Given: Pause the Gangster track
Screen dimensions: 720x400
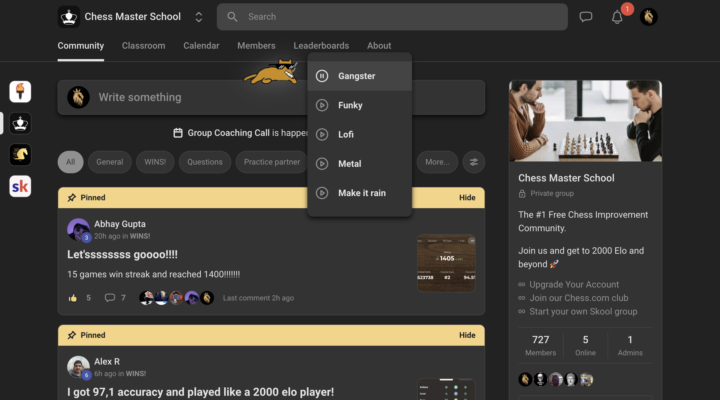Looking at the screenshot, I should point(322,76).
